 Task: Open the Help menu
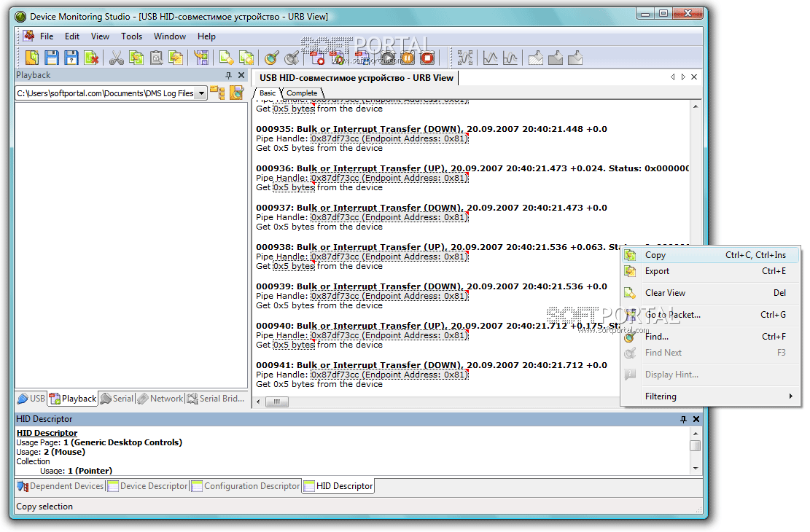(206, 36)
